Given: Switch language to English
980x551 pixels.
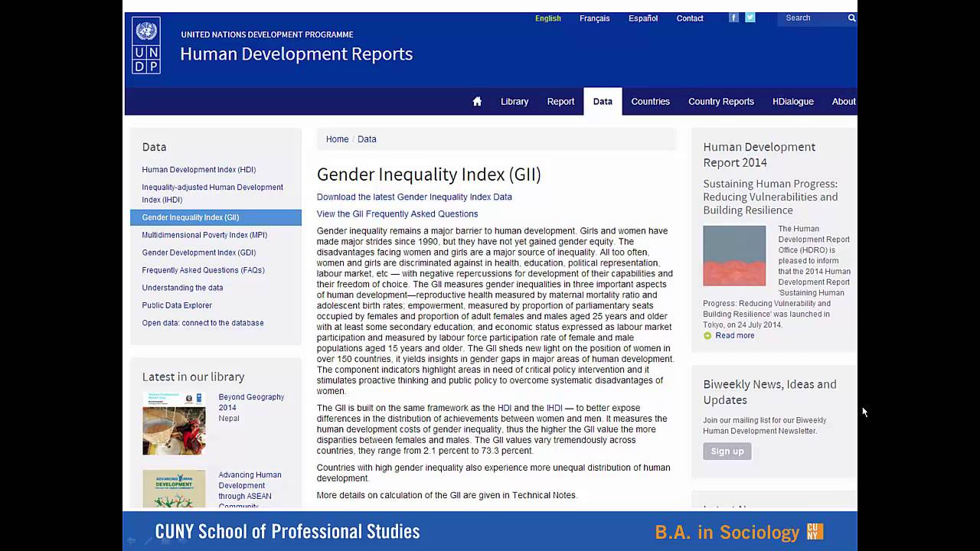Looking at the screenshot, I should [x=548, y=18].
